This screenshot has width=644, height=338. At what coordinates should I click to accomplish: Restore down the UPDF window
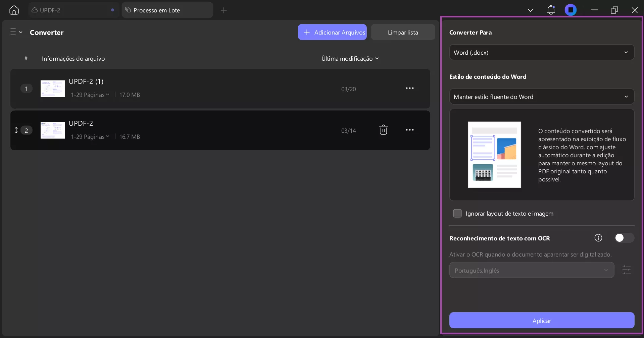click(x=614, y=10)
